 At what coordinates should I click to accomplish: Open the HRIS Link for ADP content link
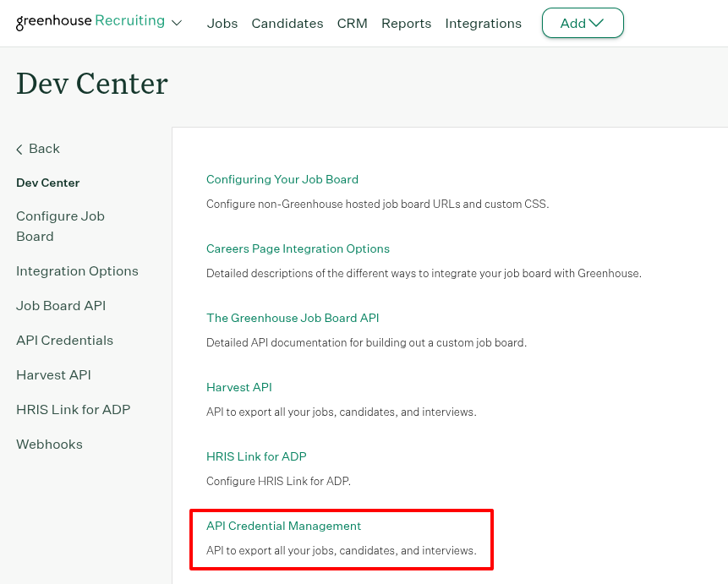[x=256, y=456]
